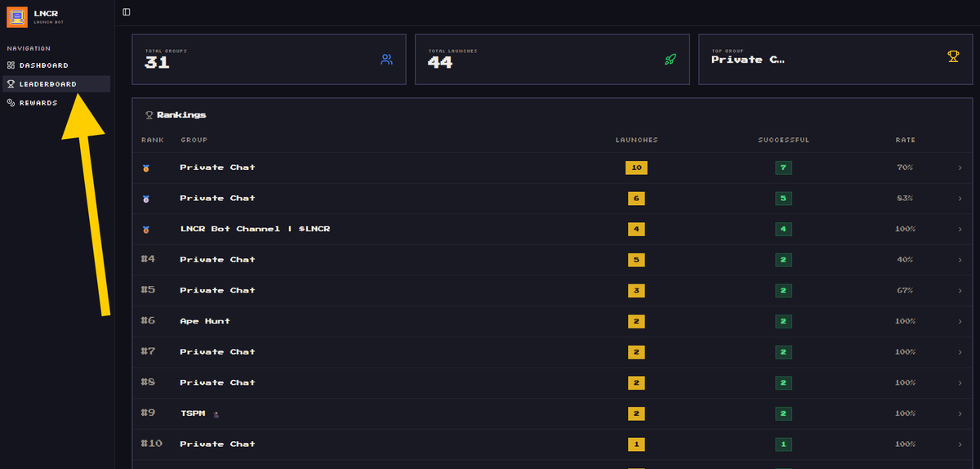Open the Total Launches card
The height and width of the screenshot is (469, 980).
(x=552, y=60)
